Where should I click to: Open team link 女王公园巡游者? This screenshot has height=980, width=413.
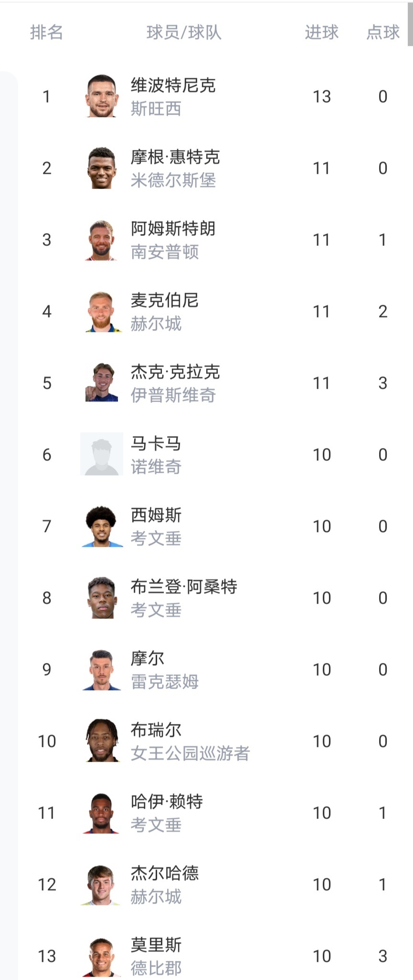coord(190,753)
